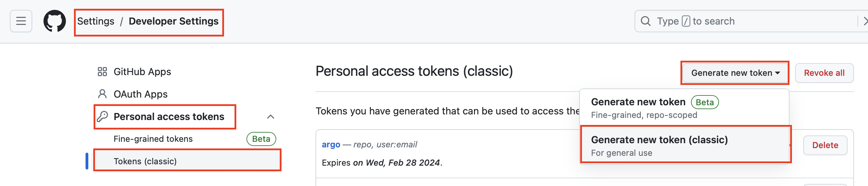Click Developer Settings breadcrumb
Image resolution: width=868 pixels, height=186 pixels.
[174, 21]
